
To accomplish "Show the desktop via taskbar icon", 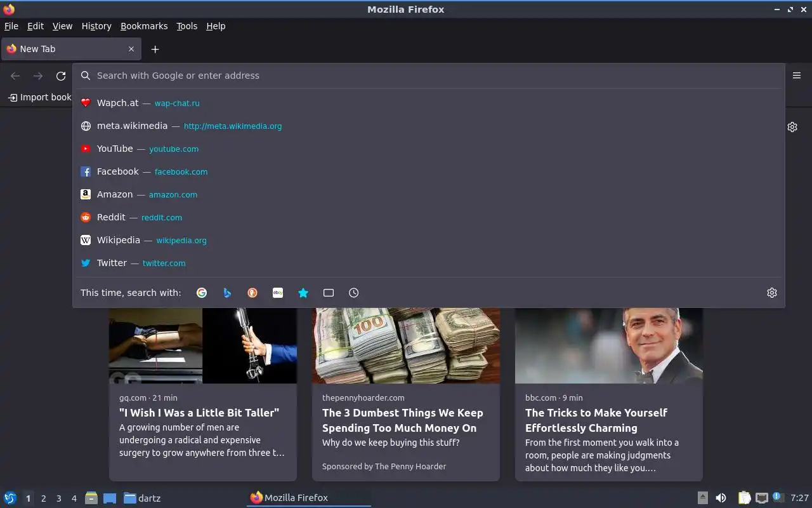I will pos(110,498).
